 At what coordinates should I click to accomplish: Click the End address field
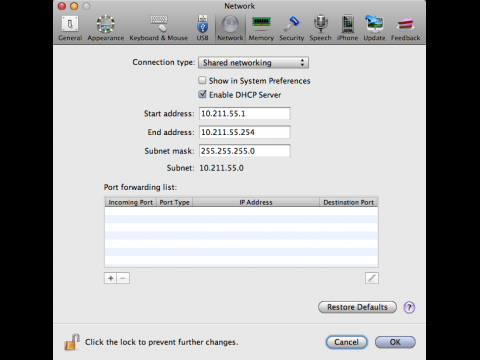pos(245,132)
